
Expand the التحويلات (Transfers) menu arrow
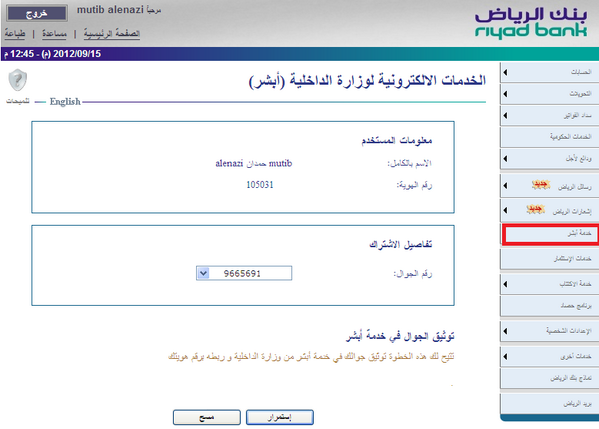click(505, 94)
